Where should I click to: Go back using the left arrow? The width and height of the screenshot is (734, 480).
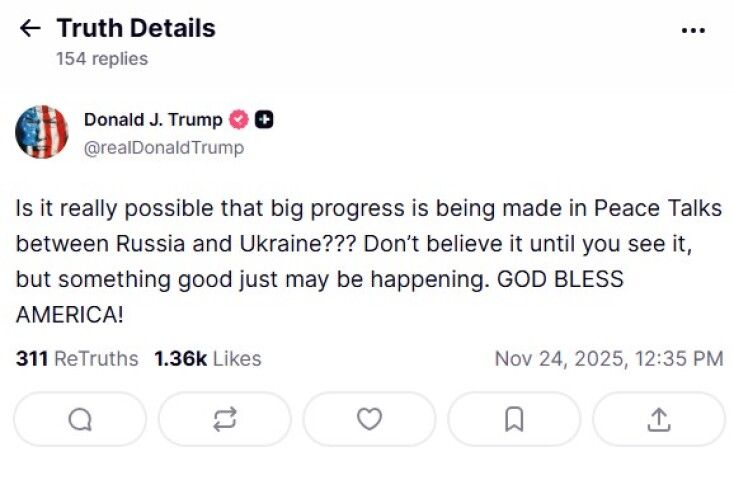pyautogui.click(x=30, y=28)
